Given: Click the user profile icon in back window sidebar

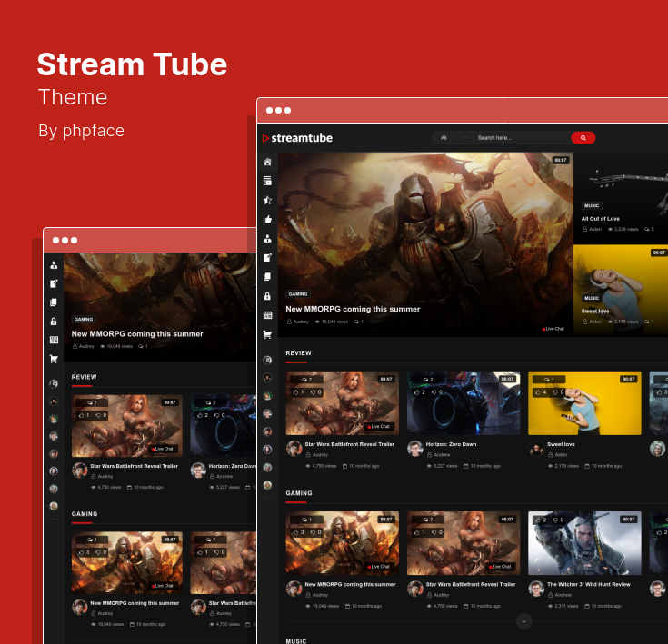Looking at the screenshot, I should click(x=54, y=265).
